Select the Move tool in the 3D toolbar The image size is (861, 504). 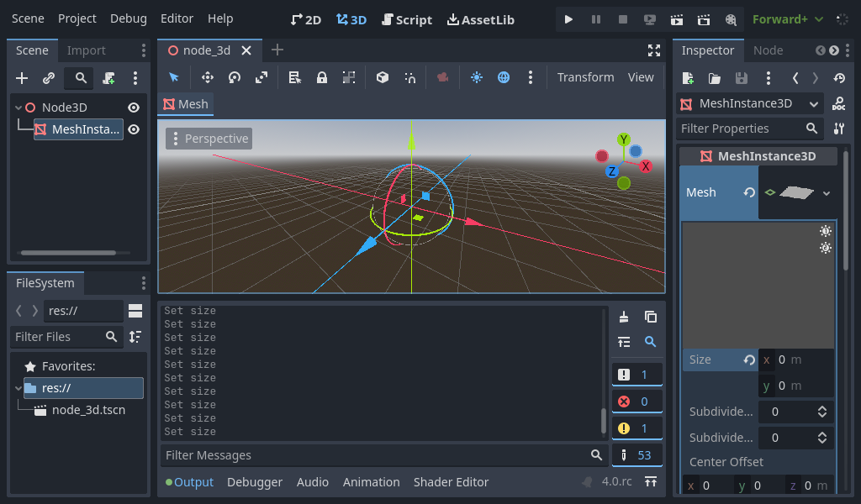(x=208, y=77)
